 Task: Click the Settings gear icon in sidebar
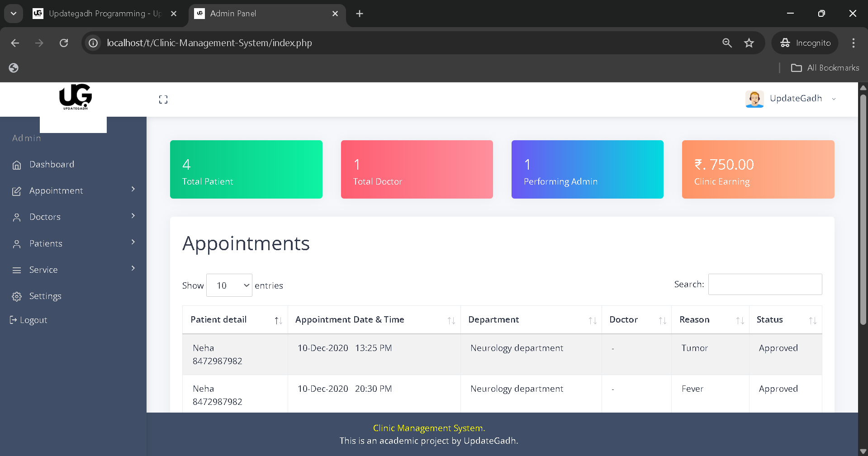(17, 296)
